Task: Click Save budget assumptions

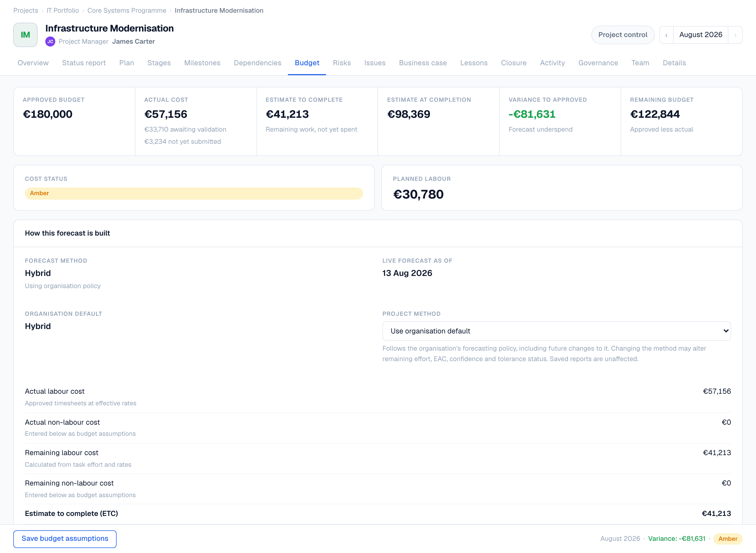Action: pos(65,539)
